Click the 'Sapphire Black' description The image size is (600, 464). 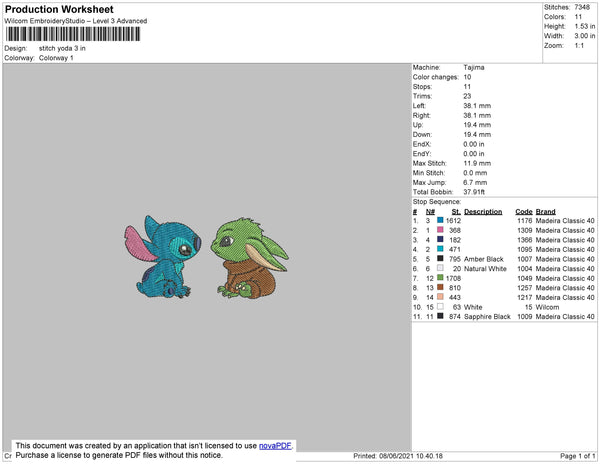click(x=487, y=317)
